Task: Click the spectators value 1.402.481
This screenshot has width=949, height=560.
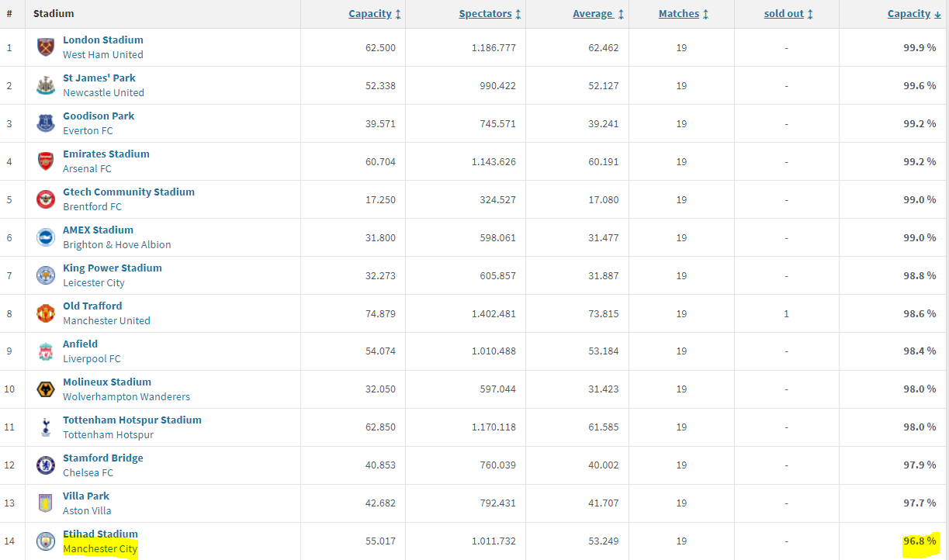Action: point(494,314)
